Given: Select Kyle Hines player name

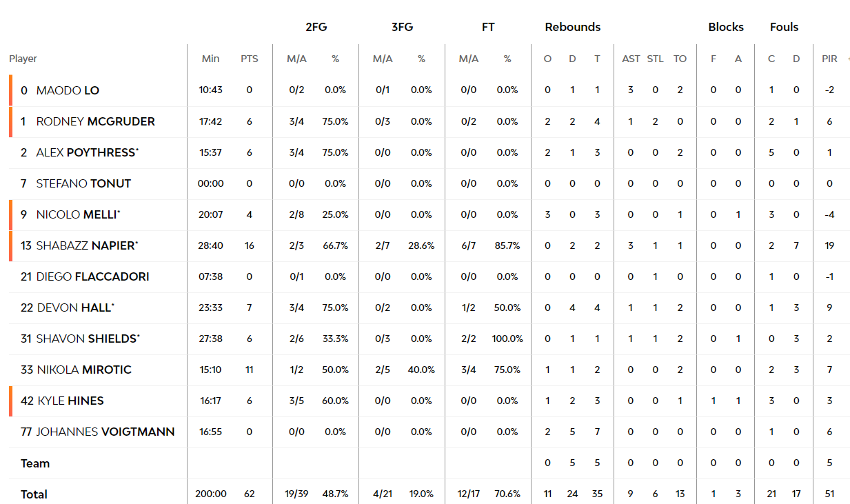Looking at the screenshot, I should coord(70,401).
